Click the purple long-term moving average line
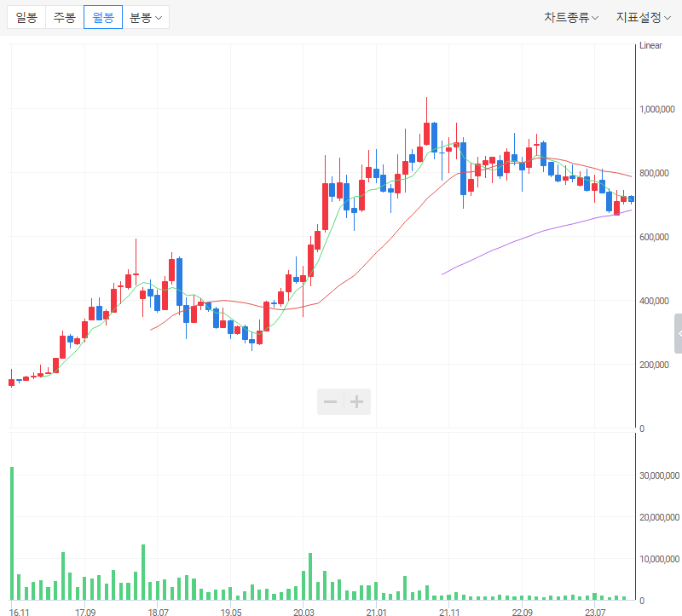Image resolution: width=682 pixels, height=616 pixels. (x=536, y=234)
